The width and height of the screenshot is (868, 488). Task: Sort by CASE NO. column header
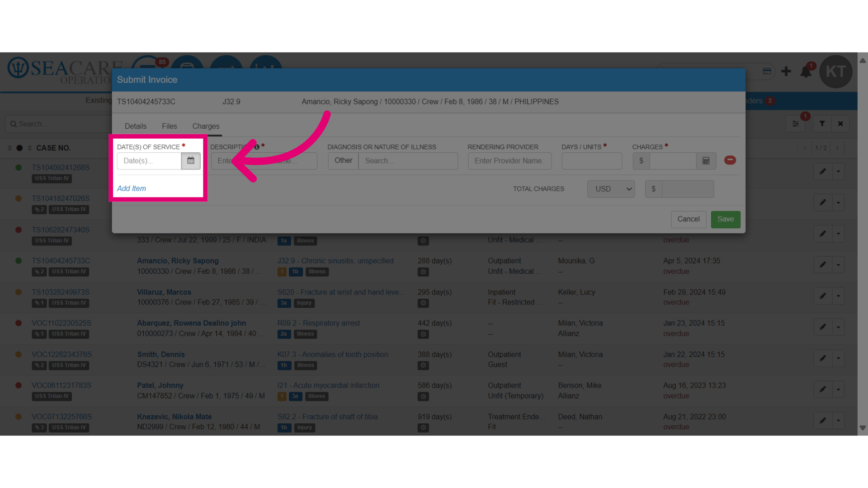[53, 148]
